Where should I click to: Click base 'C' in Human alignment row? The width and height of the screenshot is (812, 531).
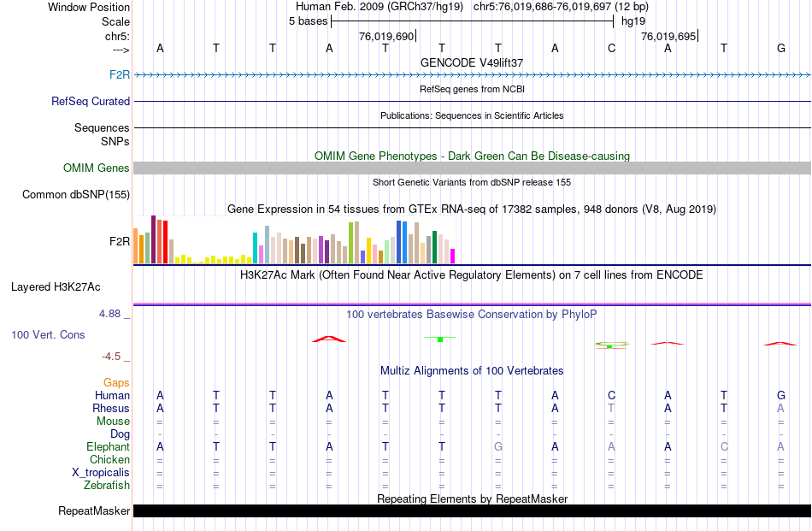coord(612,395)
